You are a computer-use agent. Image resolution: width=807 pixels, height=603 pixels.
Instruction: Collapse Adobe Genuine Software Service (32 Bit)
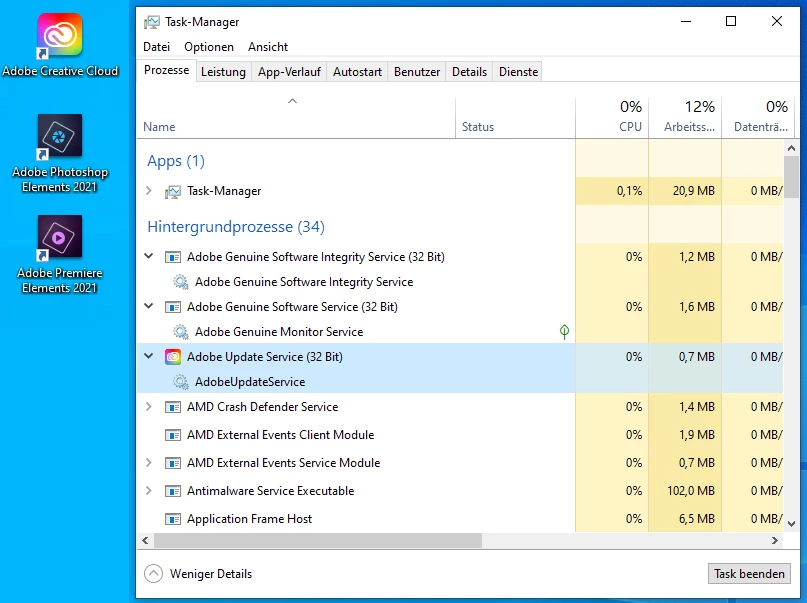[149, 306]
